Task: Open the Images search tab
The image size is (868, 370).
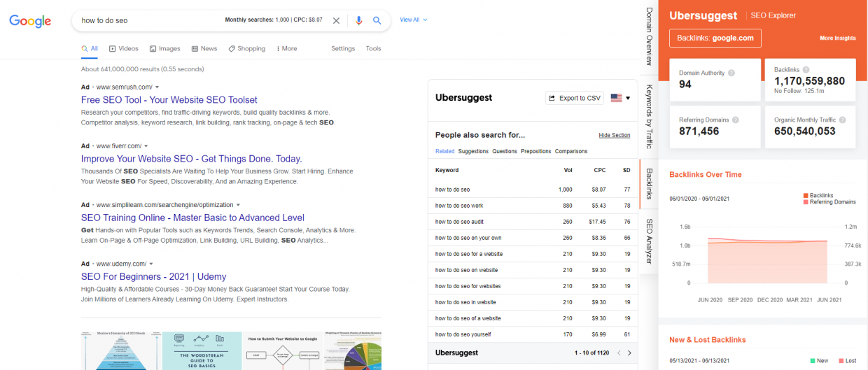Action: [x=164, y=48]
